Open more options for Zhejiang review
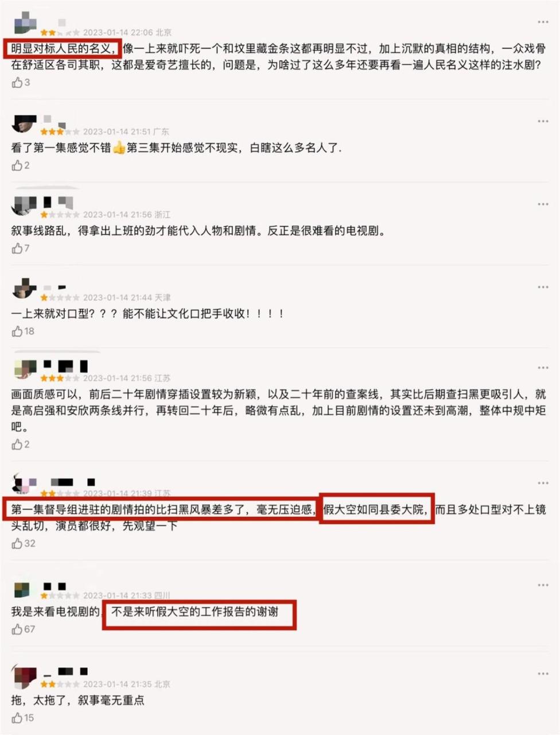This screenshot has height=735, width=560. pos(543,204)
